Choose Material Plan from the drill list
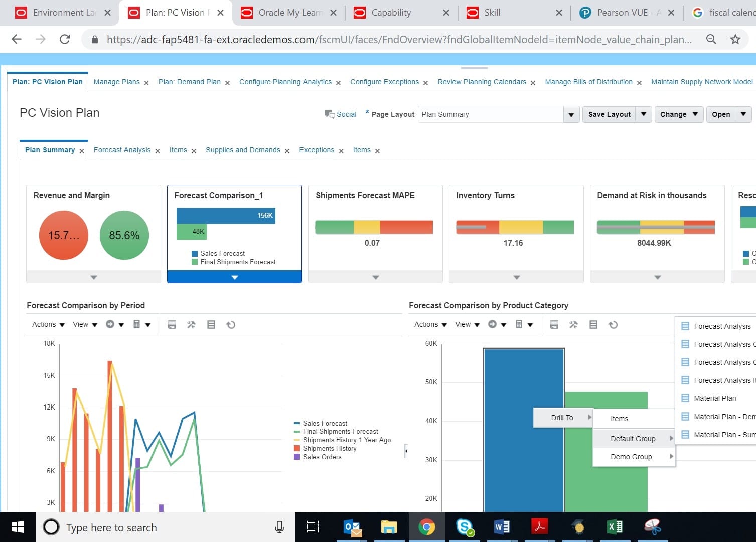The height and width of the screenshot is (542, 756). 714,398
